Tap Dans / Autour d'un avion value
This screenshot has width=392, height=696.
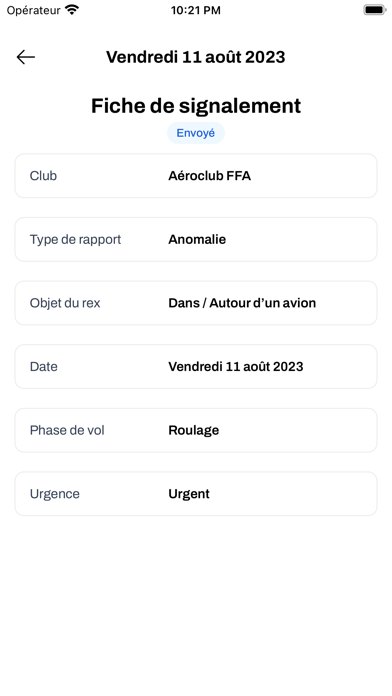[x=242, y=303]
